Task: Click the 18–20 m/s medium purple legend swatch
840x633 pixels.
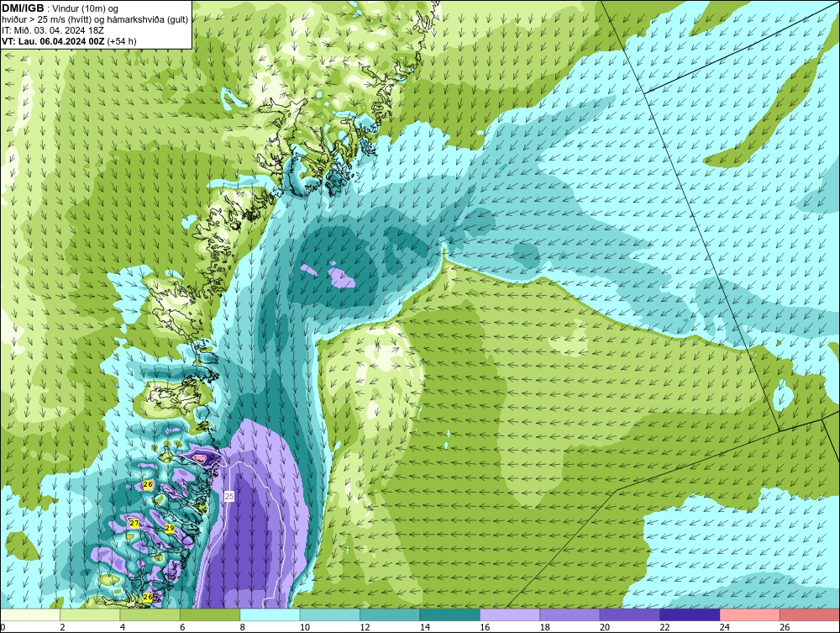Action: (570, 615)
